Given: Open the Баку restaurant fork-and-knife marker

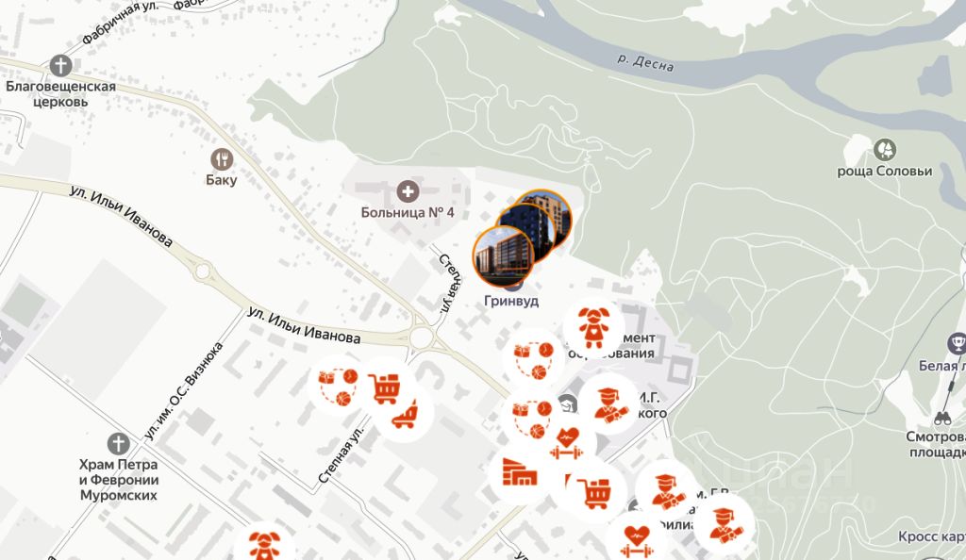Looking at the screenshot, I should tap(222, 159).
